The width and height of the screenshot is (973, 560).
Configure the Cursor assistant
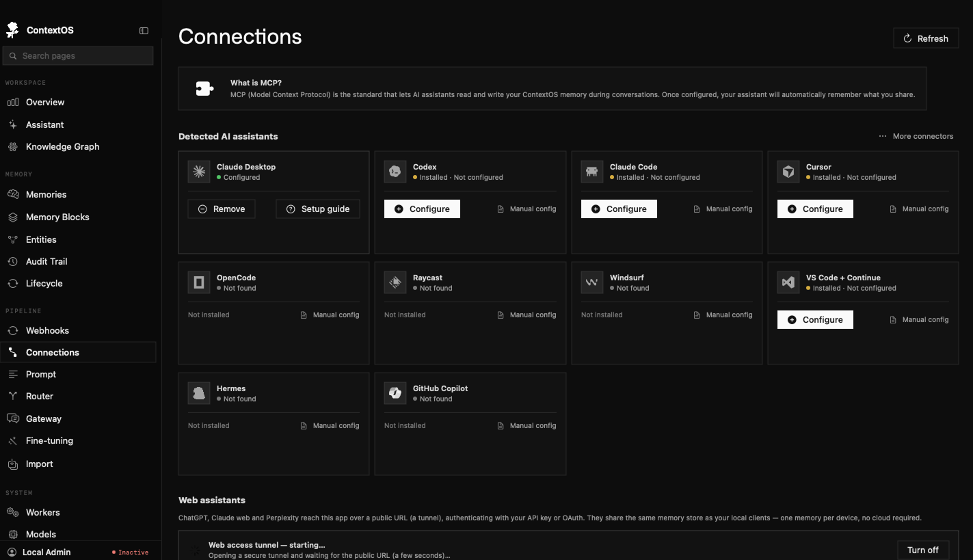(x=815, y=209)
